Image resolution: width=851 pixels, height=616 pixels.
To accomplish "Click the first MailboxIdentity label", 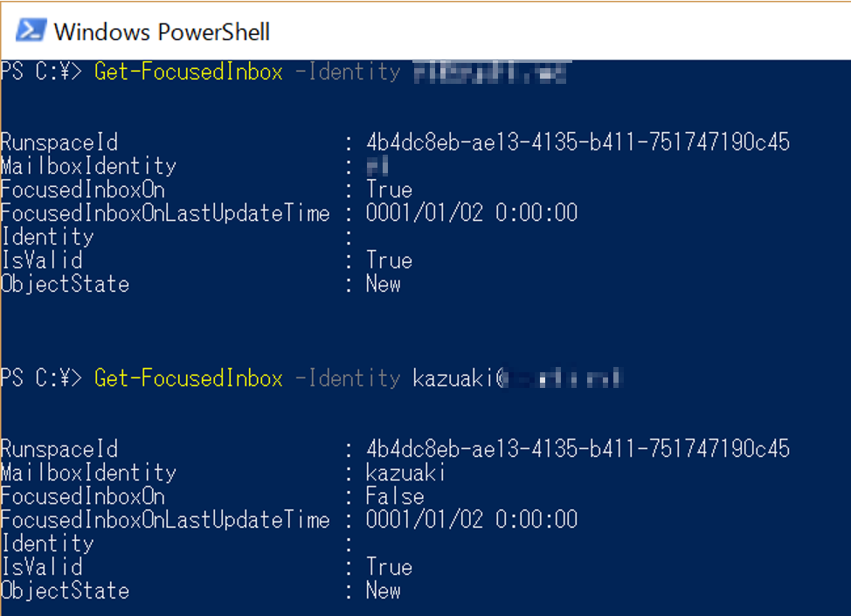I will [x=88, y=166].
